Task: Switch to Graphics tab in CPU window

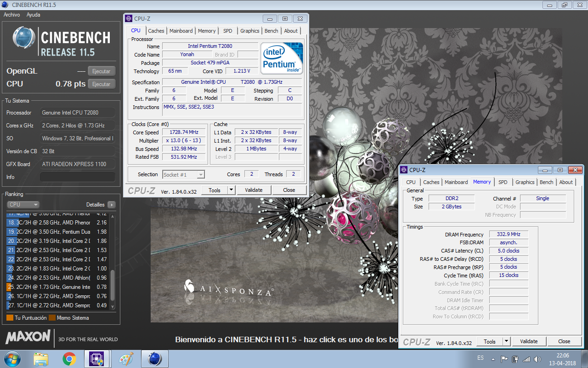Action: pos(250,31)
